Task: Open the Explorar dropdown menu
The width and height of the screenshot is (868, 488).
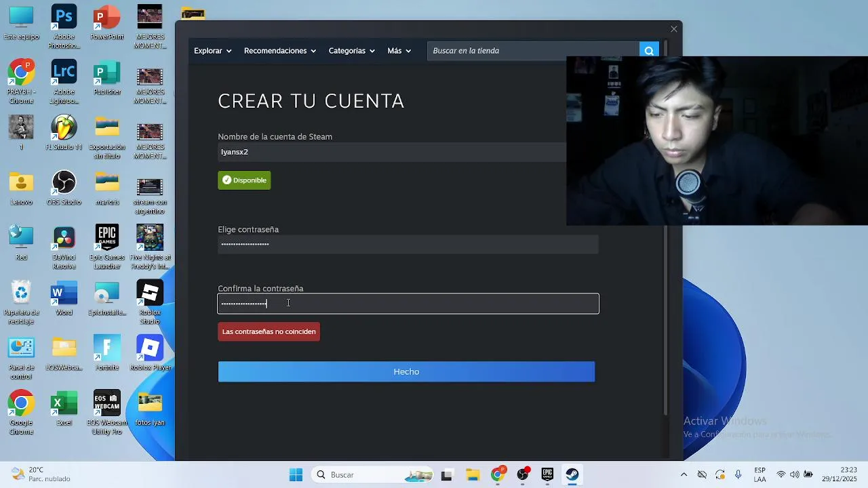Action: coord(212,51)
